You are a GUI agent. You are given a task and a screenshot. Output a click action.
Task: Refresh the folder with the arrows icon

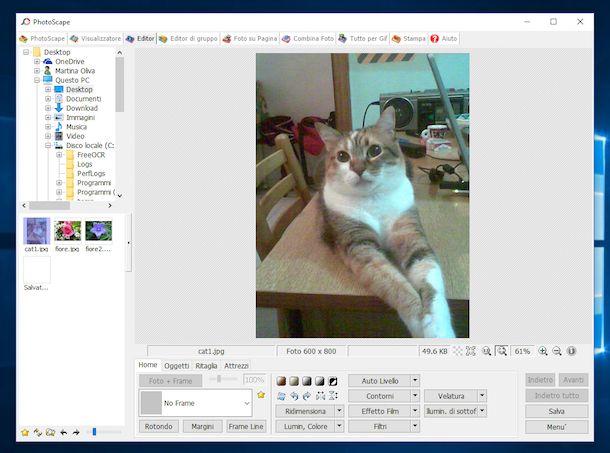pos(38,432)
